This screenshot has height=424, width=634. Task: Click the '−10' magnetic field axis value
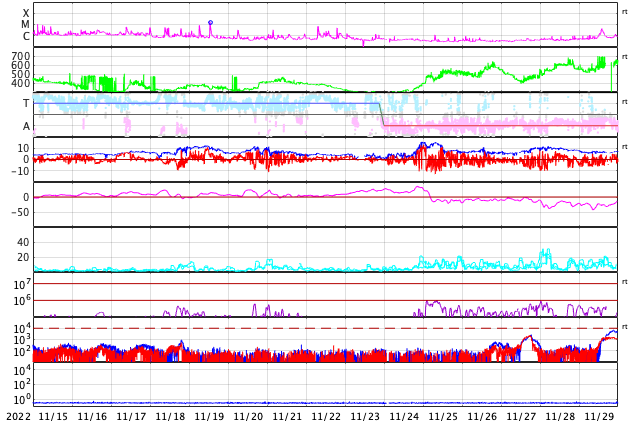pos(21,171)
